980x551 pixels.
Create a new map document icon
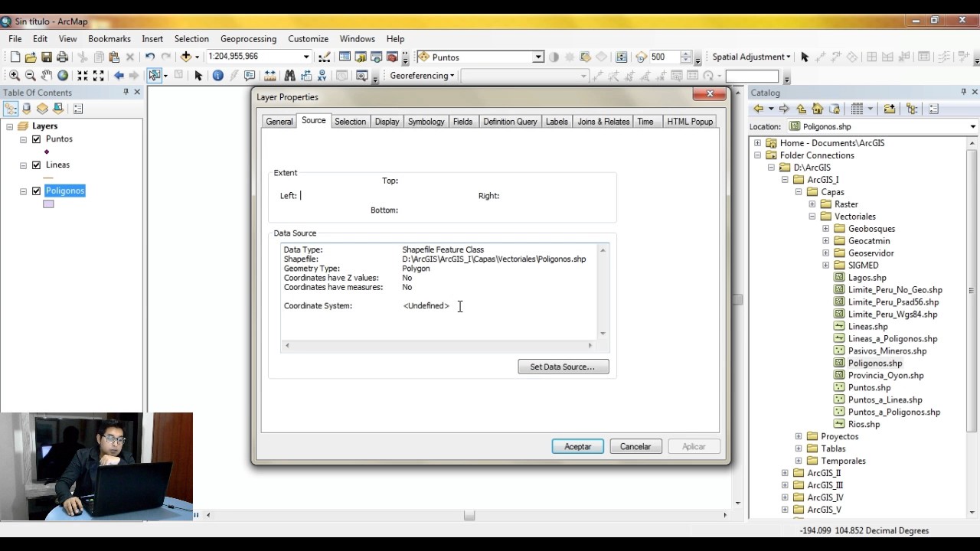click(15, 57)
